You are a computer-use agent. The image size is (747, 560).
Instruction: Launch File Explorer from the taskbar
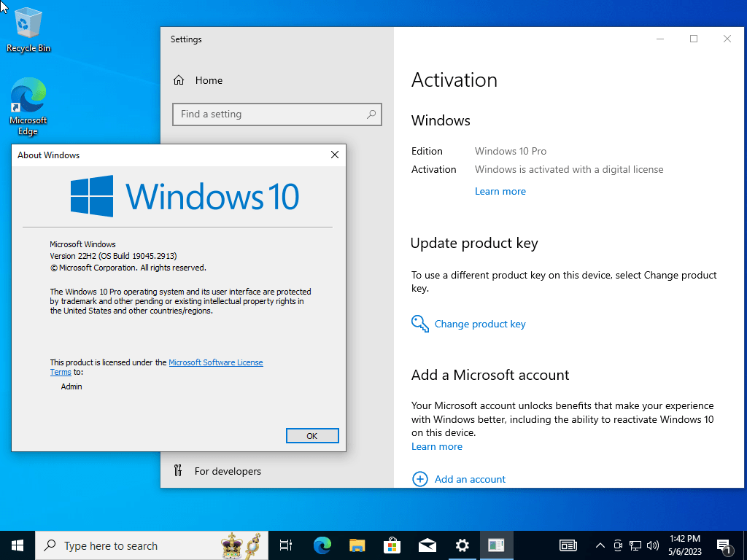point(357,545)
